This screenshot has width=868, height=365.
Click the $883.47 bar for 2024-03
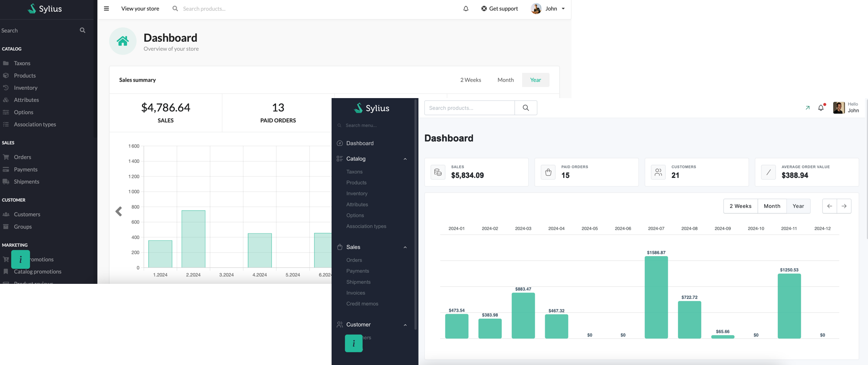[523, 316]
